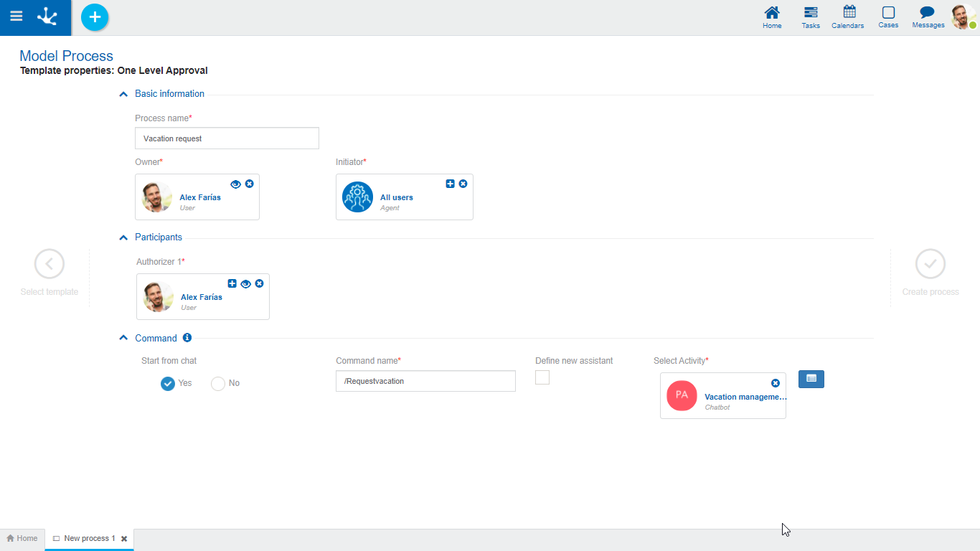This screenshot has width=980, height=551.
Task: Select No for Start from chat
Action: click(218, 384)
